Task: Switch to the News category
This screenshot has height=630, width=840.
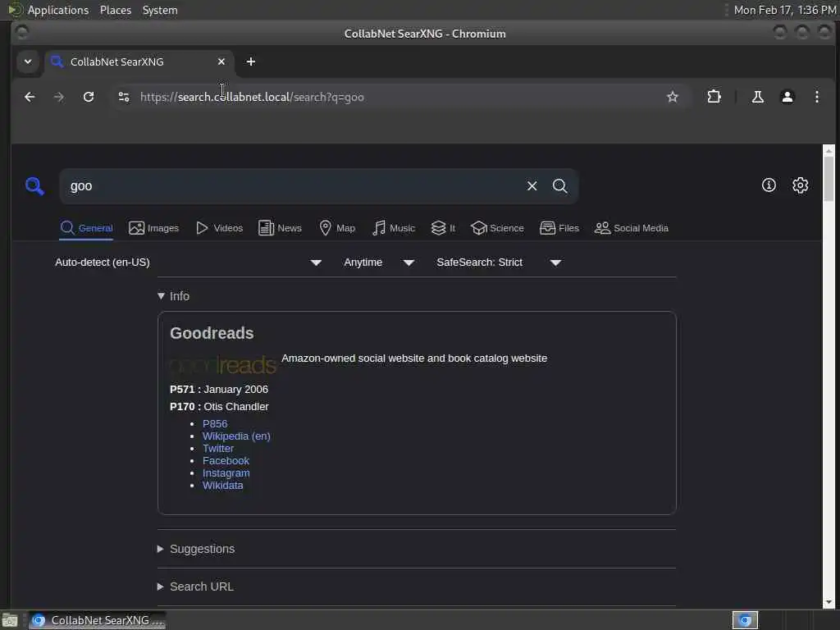Action: (280, 228)
